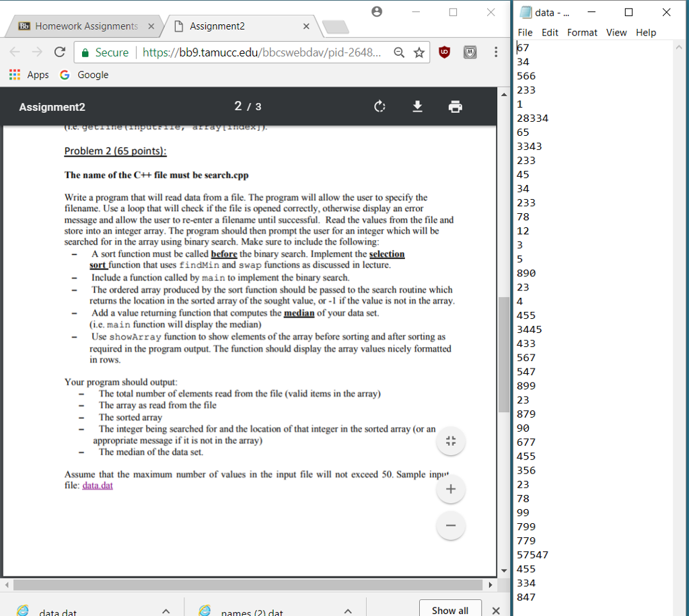The image size is (689, 616).
Task: Click the magnifier zoom icon in address bar
Action: coord(398,52)
